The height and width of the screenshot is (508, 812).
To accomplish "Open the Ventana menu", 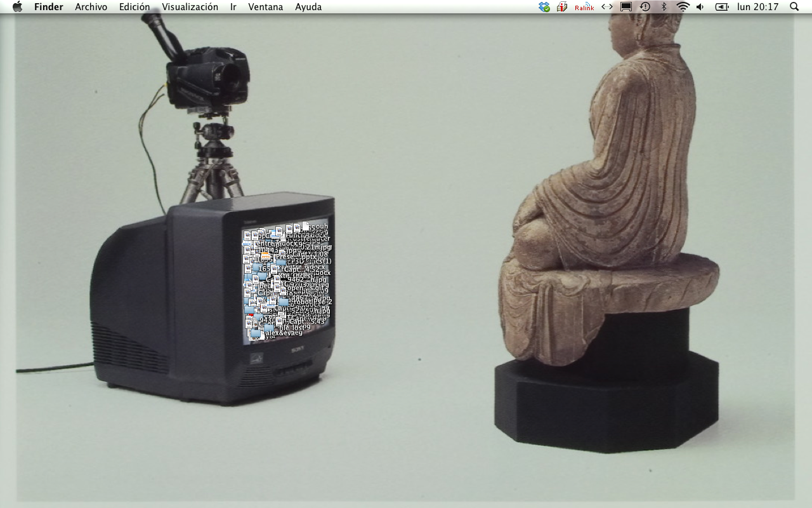I will coord(265,7).
